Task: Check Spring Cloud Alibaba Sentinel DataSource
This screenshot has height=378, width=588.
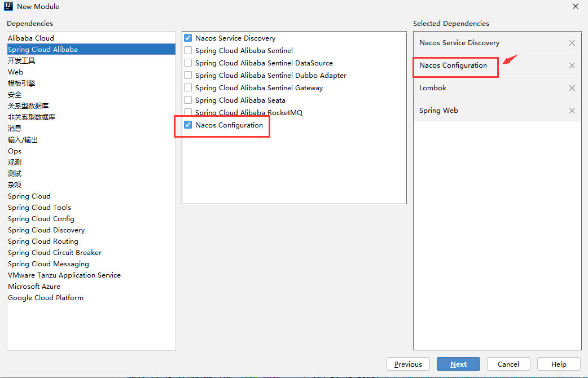Action: tap(188, 63)
